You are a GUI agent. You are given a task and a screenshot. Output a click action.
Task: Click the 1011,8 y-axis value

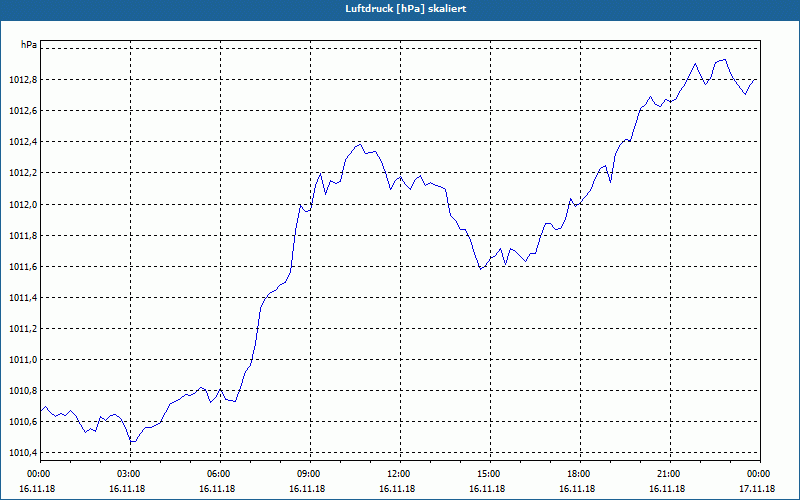(x=23, y=236)
